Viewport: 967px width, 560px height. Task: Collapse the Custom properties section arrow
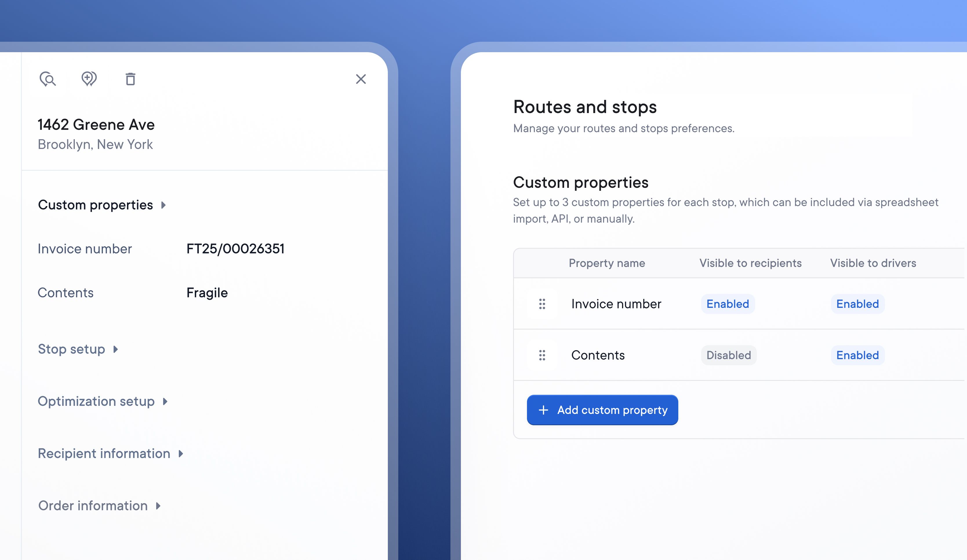tap(163, 205)
